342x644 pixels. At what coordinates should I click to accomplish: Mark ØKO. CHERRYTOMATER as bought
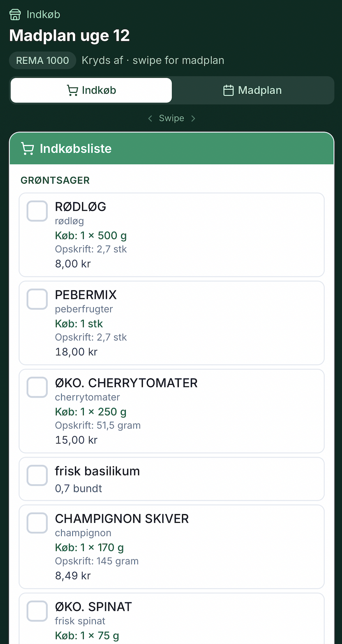37,387
